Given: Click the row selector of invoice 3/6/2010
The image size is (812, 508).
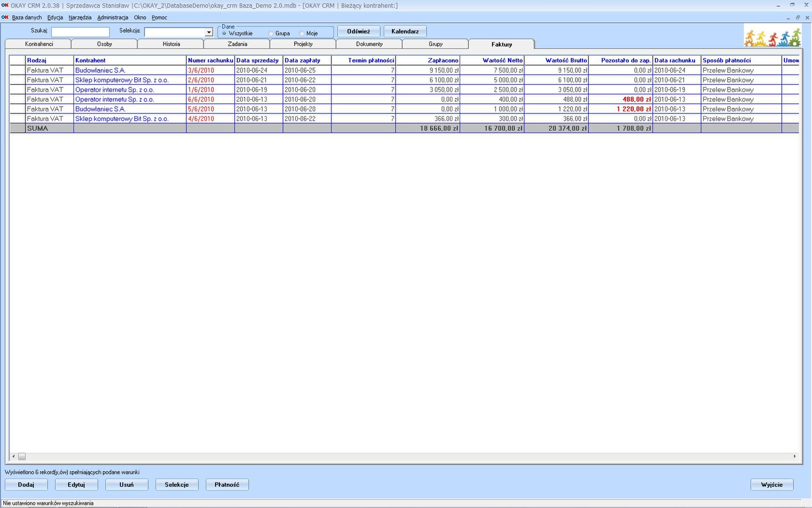Looking at the screenshot, I should (17, 70).
